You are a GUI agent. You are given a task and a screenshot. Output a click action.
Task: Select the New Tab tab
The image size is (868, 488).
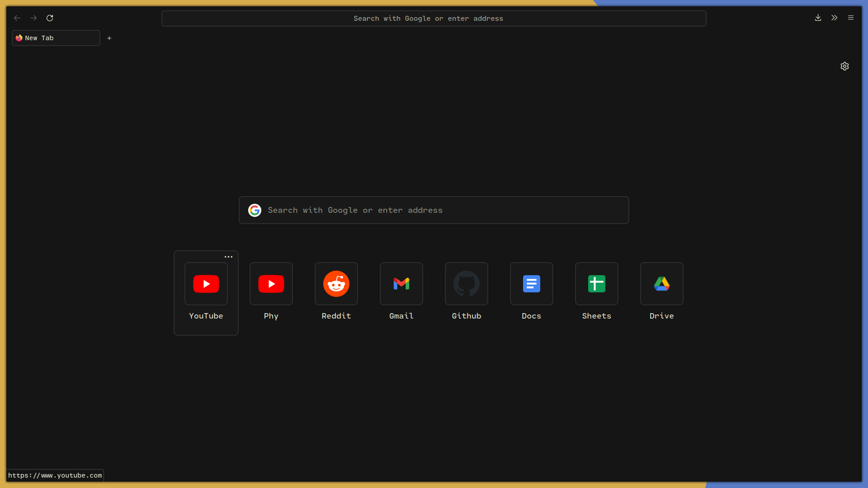[x=56, y=38]
